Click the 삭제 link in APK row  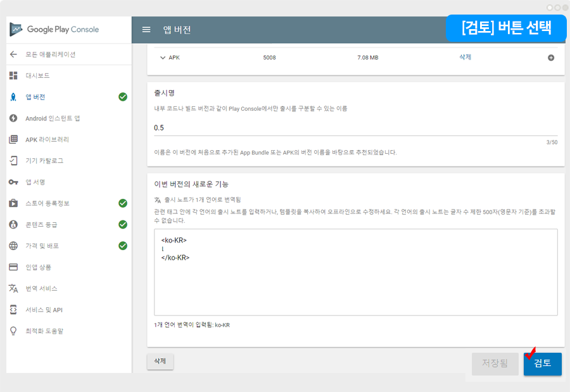click(465, 57)
